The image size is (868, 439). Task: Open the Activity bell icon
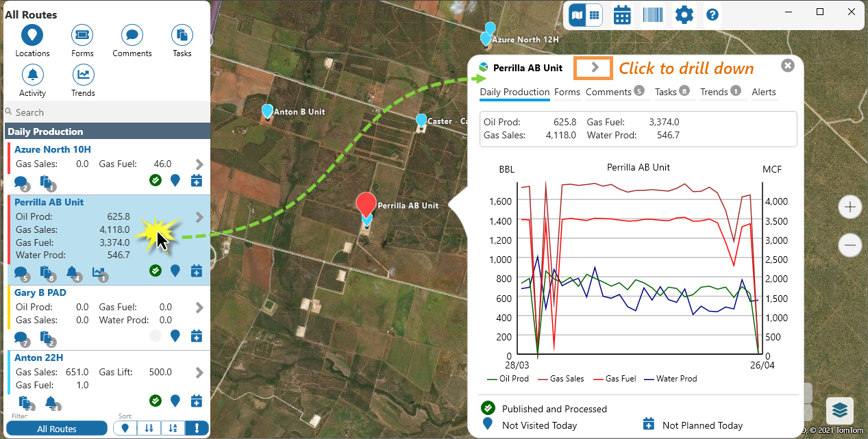[x=32, y=75]
